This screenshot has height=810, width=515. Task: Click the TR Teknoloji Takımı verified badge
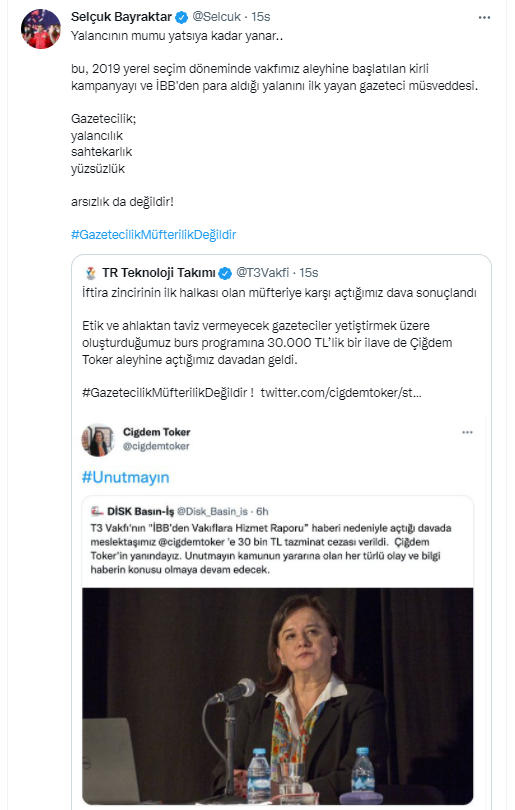click(225, 273)
